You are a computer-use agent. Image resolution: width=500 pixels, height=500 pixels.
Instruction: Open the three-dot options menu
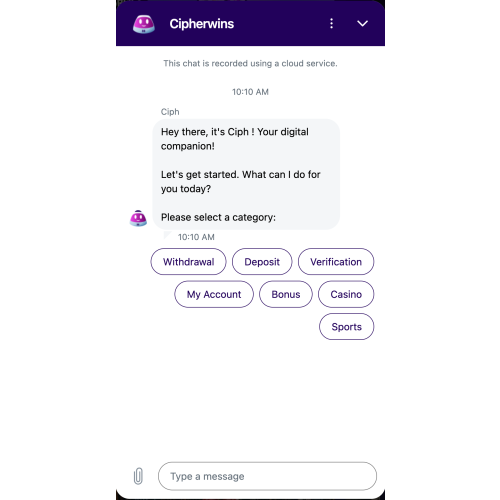331,23
